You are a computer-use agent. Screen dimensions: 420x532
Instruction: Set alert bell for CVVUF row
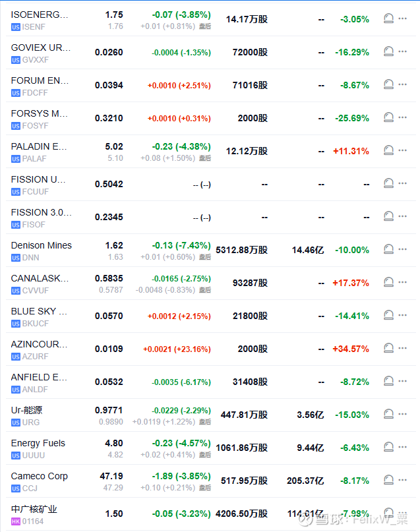[x=388, y=282]
